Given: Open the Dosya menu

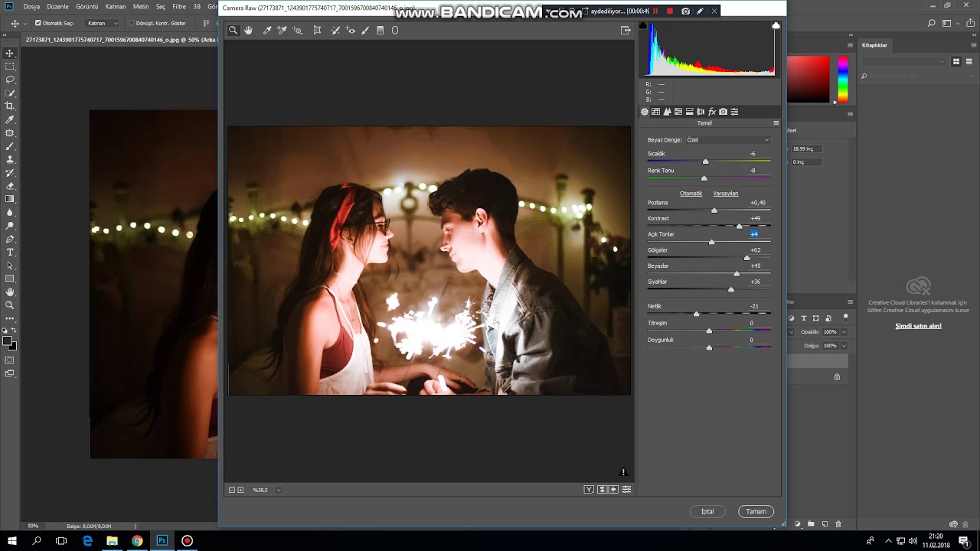Looking at the screenshot, I should (31, 6).
